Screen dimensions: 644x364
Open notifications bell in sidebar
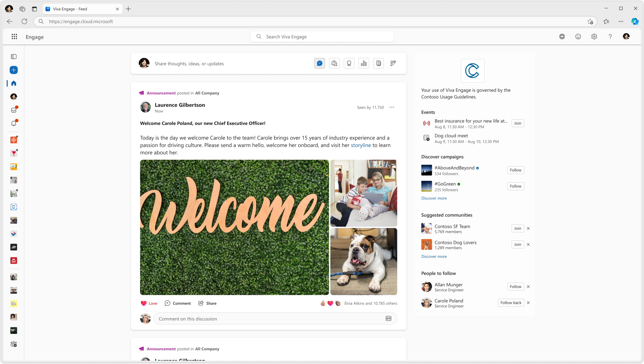click(14, 123)
